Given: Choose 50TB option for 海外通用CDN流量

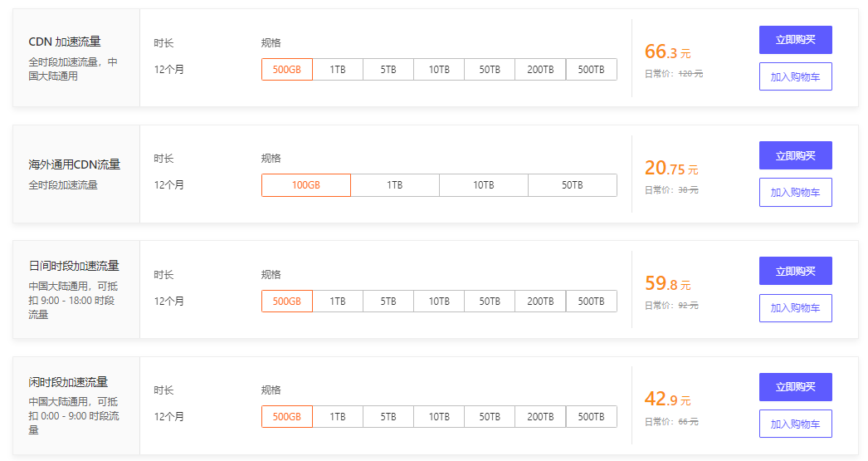Looking at the screenshot, I should tap(573, 185).
